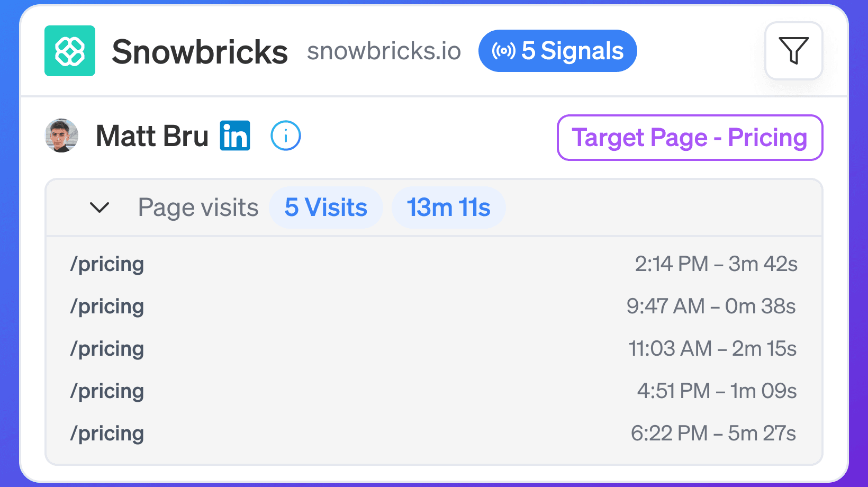The height and width of the screenshot is (487, 868).
Task: Click the Page visits section label
Action: (x=198, y=208)
